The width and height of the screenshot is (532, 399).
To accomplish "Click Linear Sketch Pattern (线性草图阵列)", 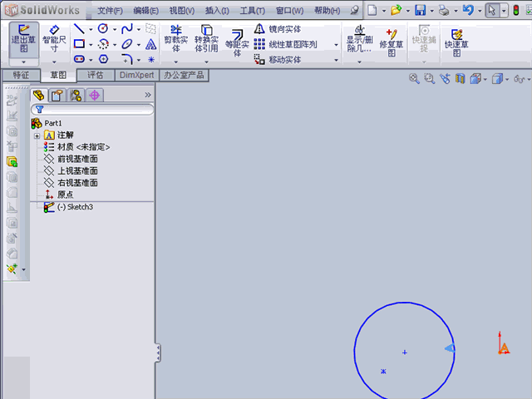I will [x=286, y=44].
